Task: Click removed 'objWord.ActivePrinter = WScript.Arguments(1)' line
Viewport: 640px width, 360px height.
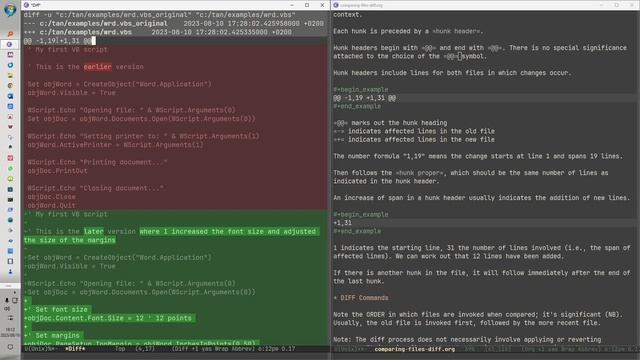Action: pos(115,145)
